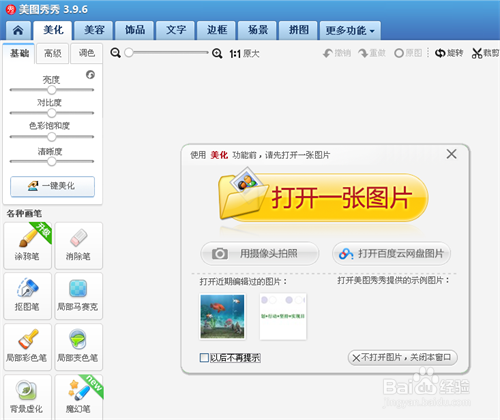
Task: Select the 抠图笔 cutout pen tool
Action: 27,296
